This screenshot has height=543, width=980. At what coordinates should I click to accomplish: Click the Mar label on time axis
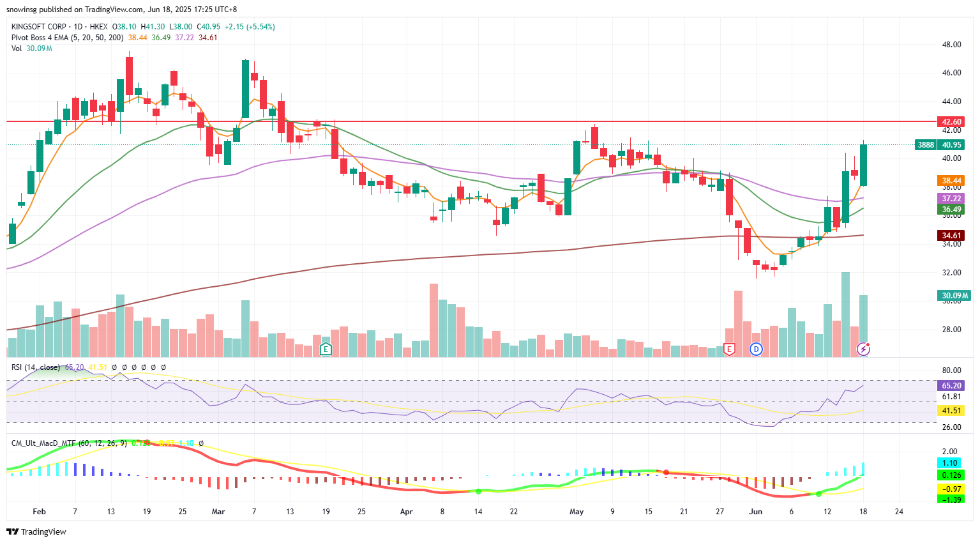[x=218, y=512]
